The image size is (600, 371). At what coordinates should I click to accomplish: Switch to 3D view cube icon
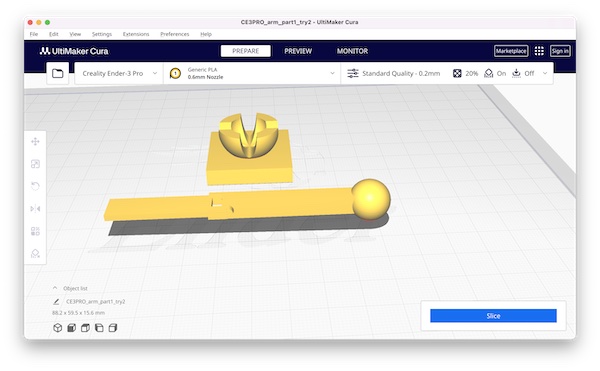click(x=57, y=328)
